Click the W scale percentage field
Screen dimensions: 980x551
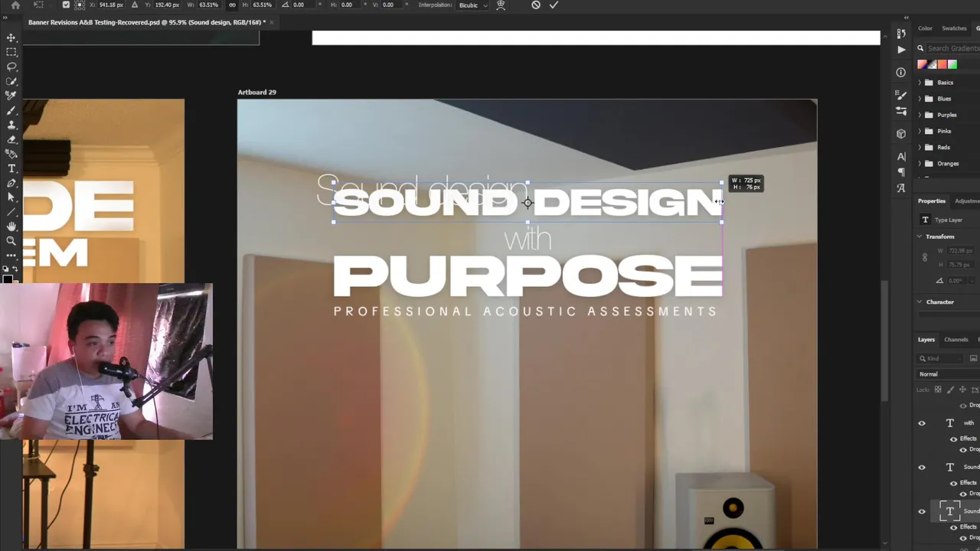pyautogui.click(x=208, y=5)
